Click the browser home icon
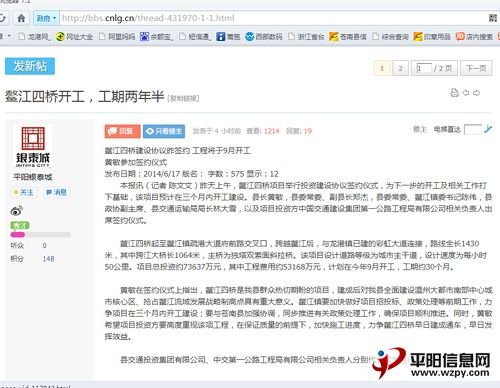Screen dimensions: 500x388 21,18
